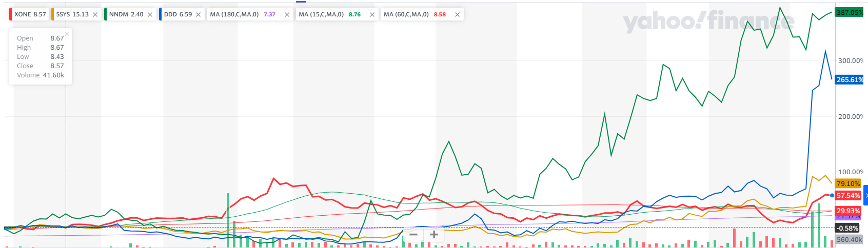Click the black -0.58% axis label
Viewport: 868px width, 248px height.
tap(847, 228)
